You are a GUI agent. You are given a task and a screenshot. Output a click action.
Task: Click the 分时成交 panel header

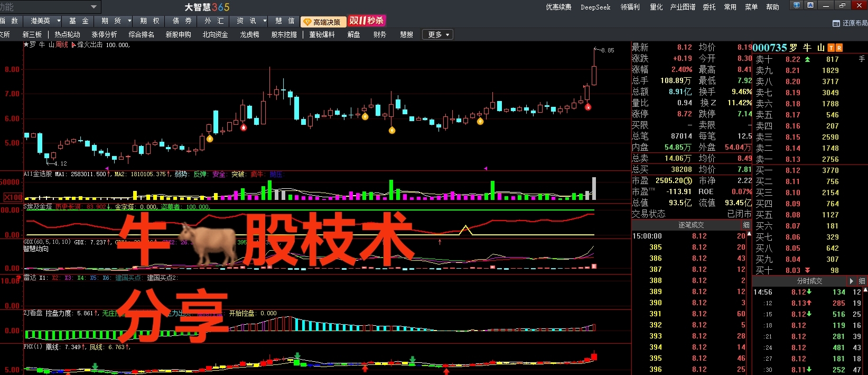pos(809,281)
